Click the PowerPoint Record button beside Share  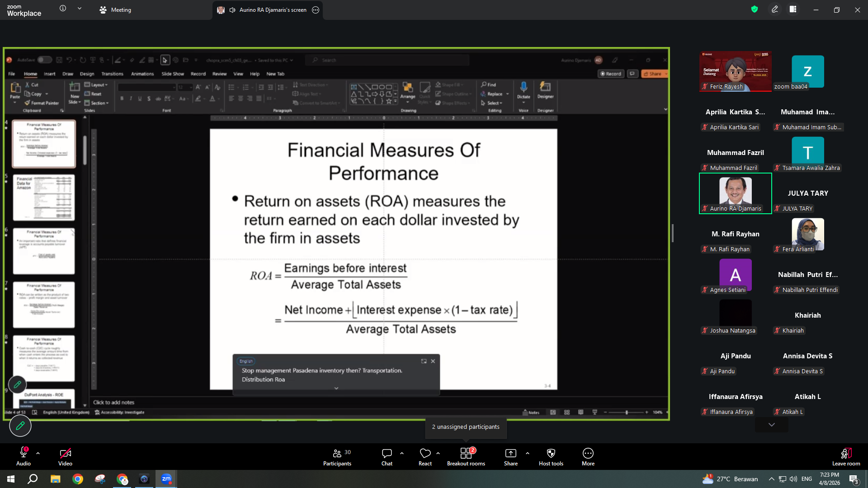pos(611,74)
